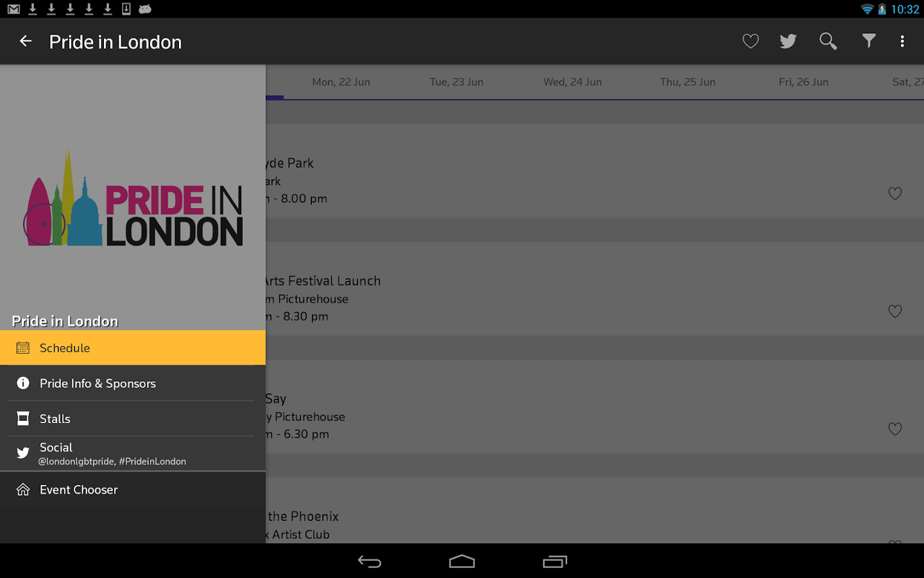
Task: Open favorites via the header heart icon
Action: pyautogui.click(x=751, y=42)
